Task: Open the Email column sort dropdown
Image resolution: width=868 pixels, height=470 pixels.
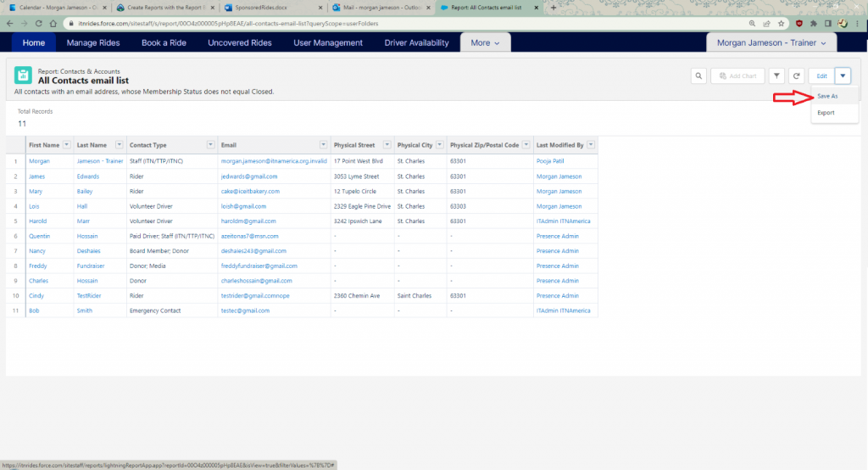Action: point(323,145)
